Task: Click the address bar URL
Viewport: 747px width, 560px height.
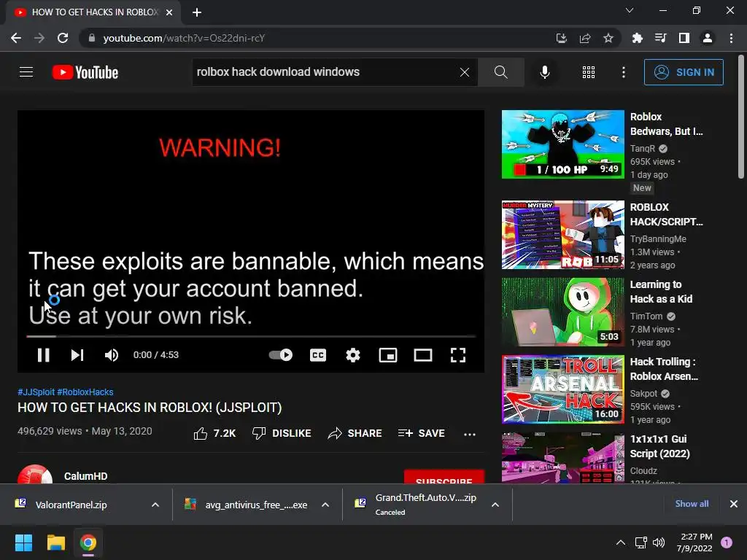Action: click(x=184, y=38)
